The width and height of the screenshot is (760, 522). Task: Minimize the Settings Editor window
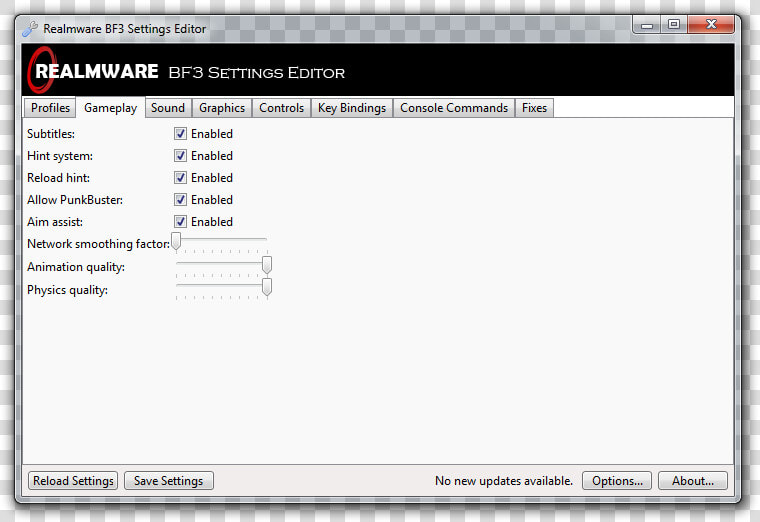coord(647,25)
